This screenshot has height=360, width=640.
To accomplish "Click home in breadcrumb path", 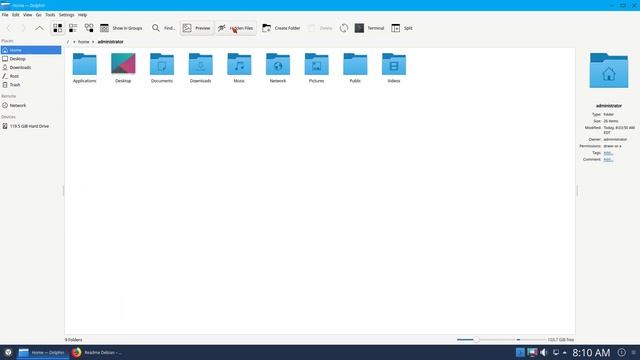I will pos(83,42).
